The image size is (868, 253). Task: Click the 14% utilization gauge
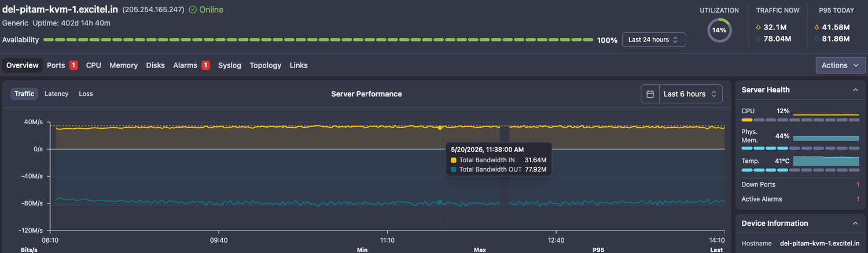click(x=719, y=30)
